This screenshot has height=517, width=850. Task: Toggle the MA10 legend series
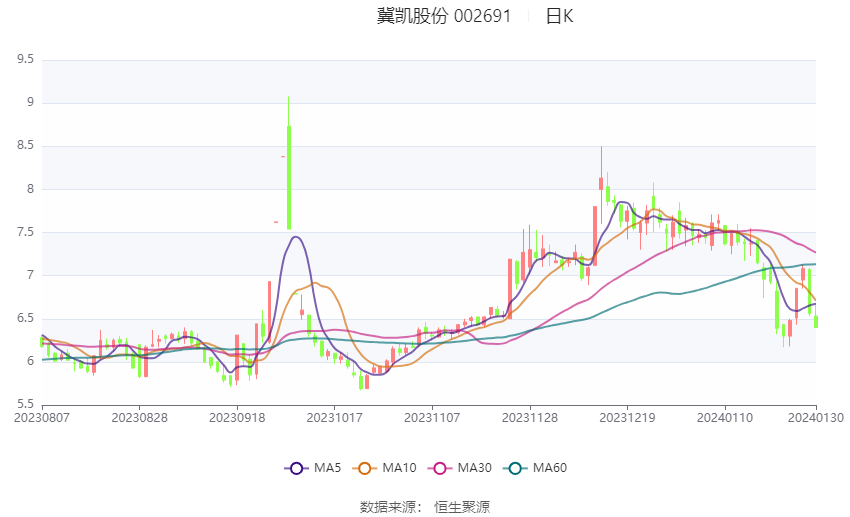click(x=385, y=468)
